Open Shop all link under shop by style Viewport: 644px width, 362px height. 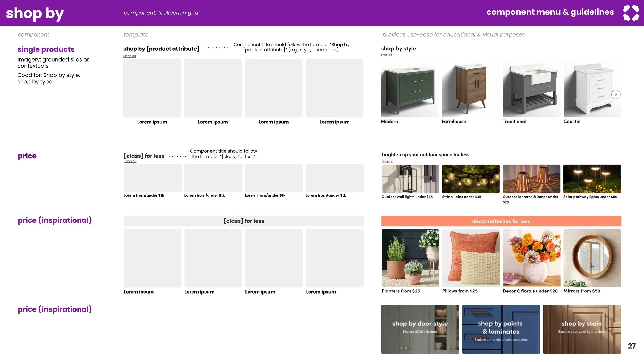click(386, 55)
